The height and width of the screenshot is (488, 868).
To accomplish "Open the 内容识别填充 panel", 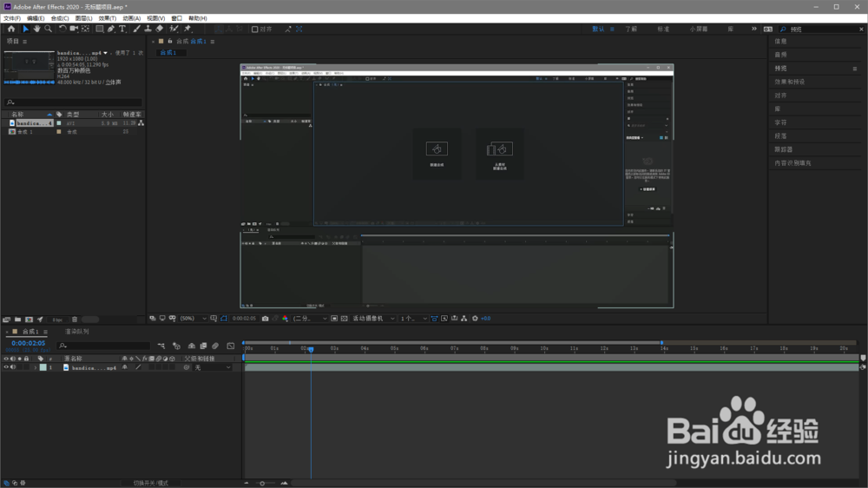I will tap(792, 163).
